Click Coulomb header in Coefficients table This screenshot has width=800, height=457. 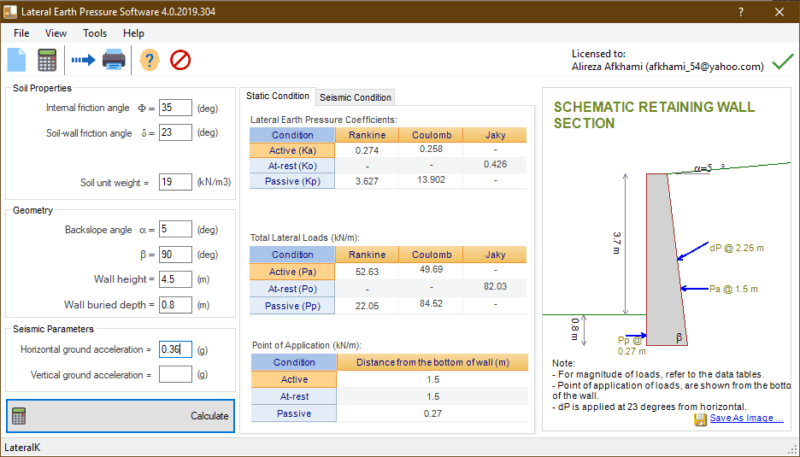[x=431, y=135]
